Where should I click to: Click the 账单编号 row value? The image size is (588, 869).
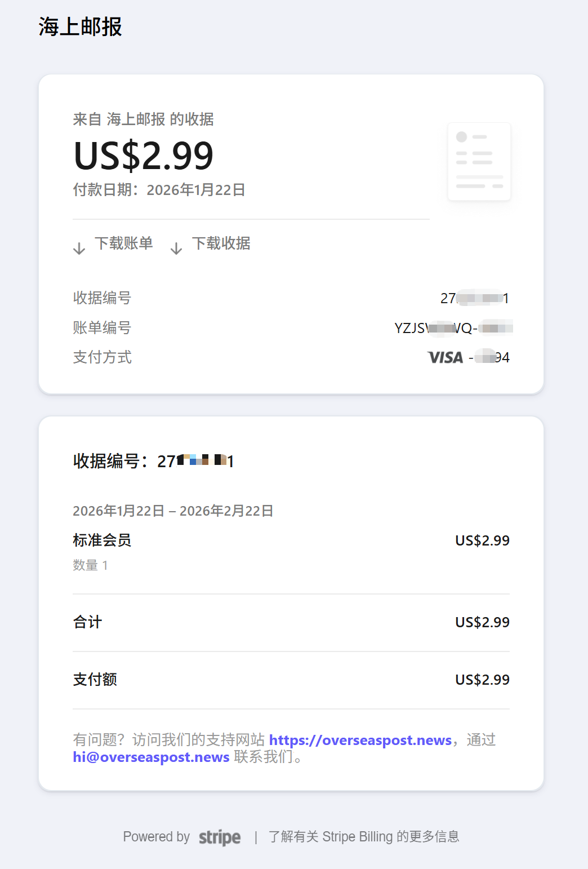[453, 328]
